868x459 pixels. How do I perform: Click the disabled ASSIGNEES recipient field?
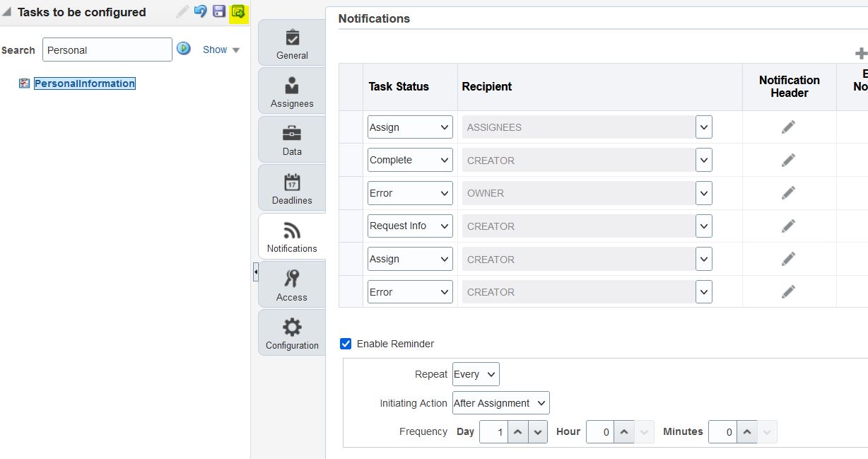click(x=578, y=127)
